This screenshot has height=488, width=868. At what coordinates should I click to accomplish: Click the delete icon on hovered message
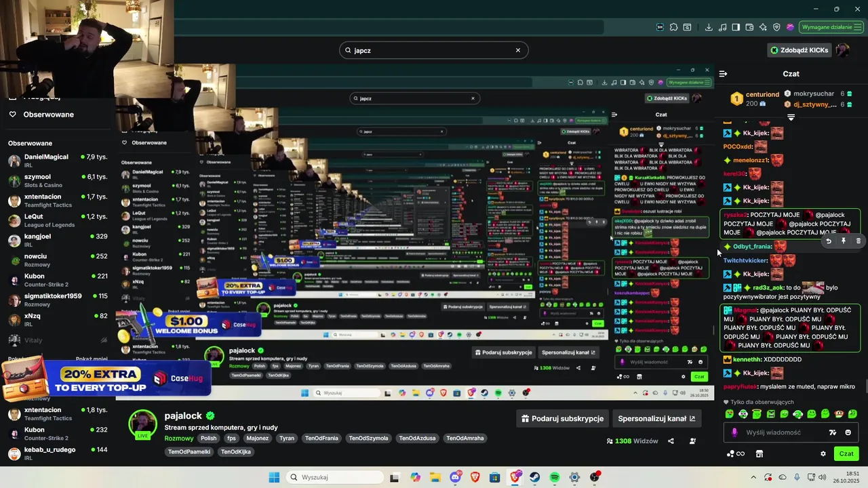[859, 241]
